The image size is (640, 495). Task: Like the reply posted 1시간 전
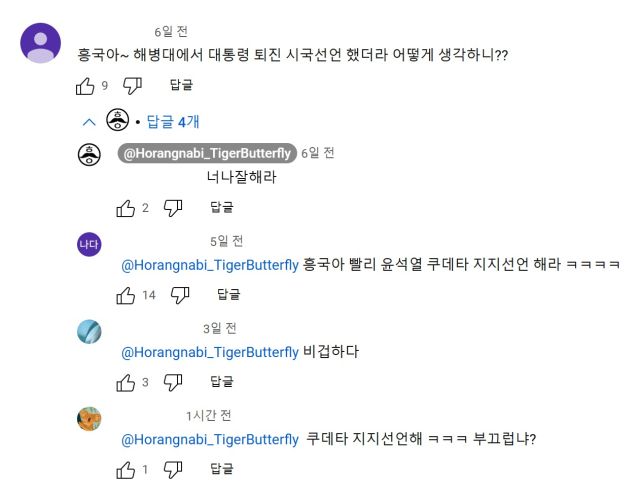(x=125, y=469)
